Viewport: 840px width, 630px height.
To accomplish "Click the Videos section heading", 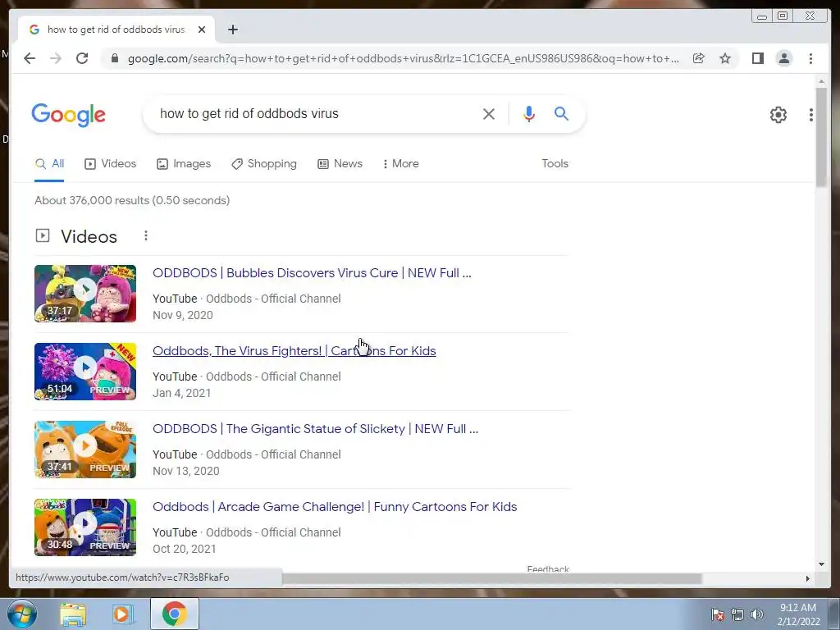I will pos(89,236).
